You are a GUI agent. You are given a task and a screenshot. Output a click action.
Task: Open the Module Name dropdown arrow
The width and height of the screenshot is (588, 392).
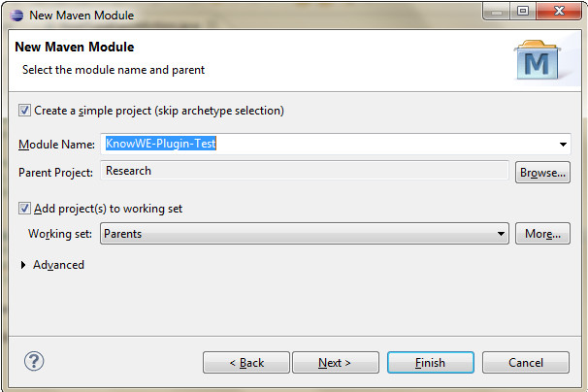(x=563, y=144)
